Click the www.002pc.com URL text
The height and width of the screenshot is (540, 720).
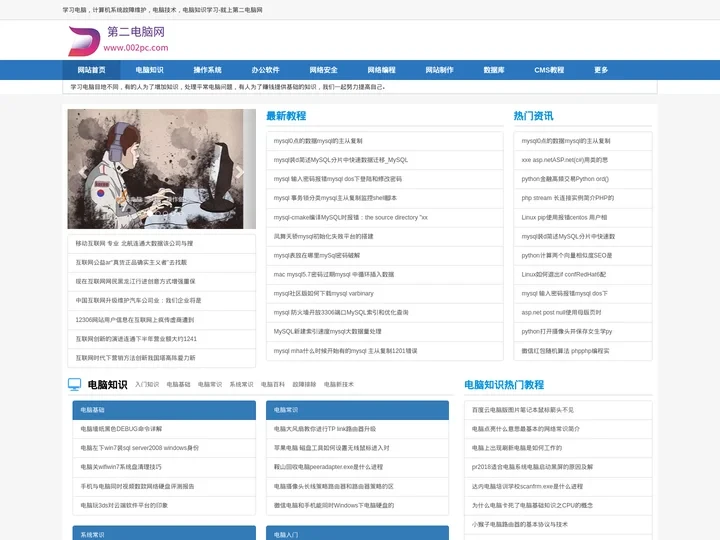136,48
